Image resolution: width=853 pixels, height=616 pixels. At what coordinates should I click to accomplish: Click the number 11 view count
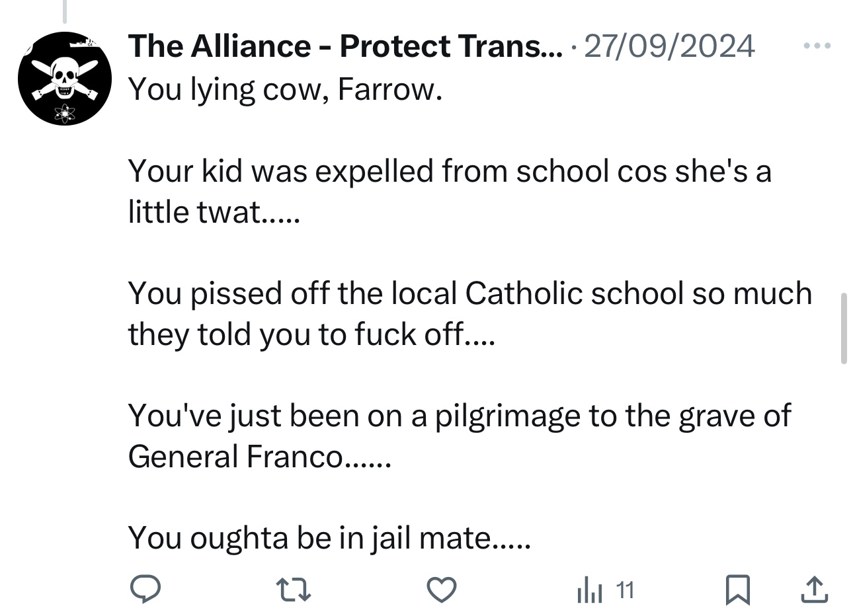(x=626, y=590)
